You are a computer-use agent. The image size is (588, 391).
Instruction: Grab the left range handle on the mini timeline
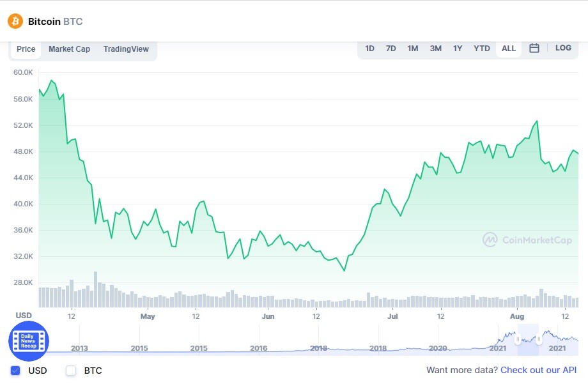point(518,340)
